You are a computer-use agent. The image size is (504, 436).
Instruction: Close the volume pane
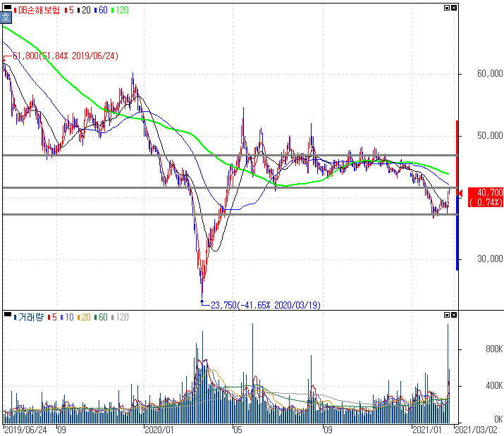454,315
